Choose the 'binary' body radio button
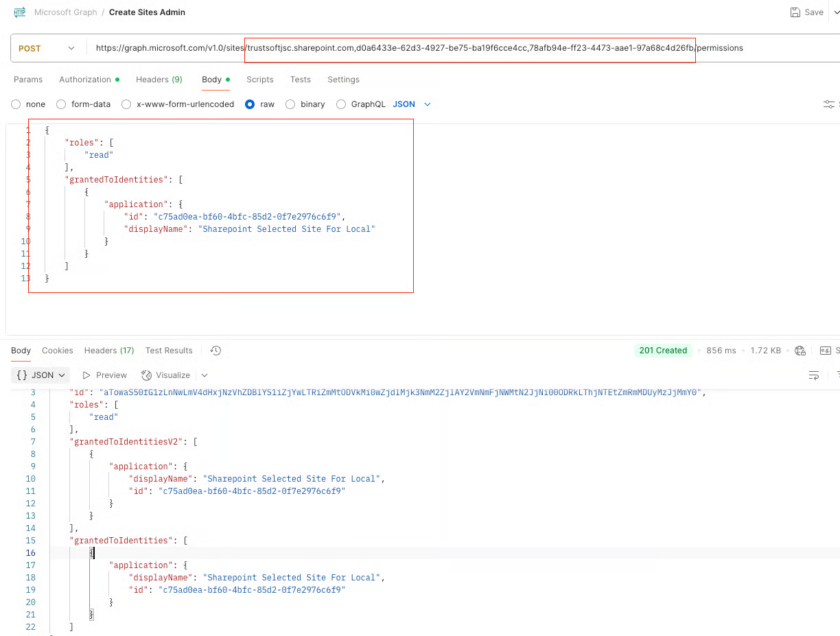 (x=290, y=104)
